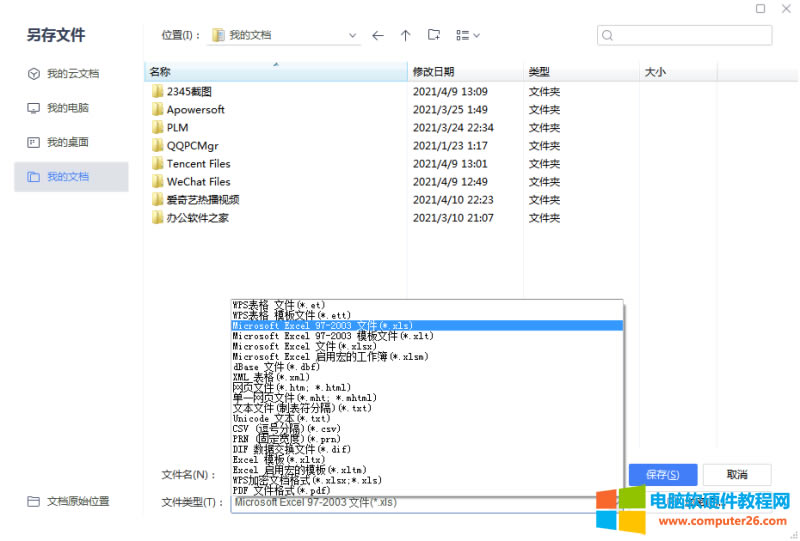Select the WeChat Files folder

coord(198,182)
